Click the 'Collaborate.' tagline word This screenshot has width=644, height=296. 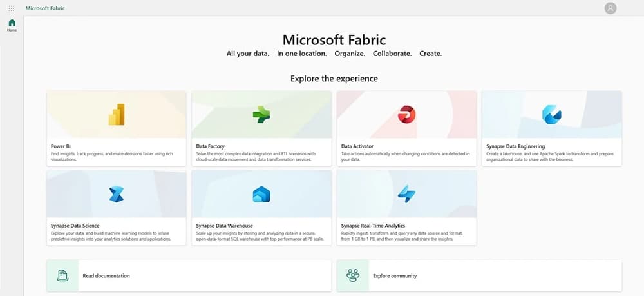coord(392,54)
